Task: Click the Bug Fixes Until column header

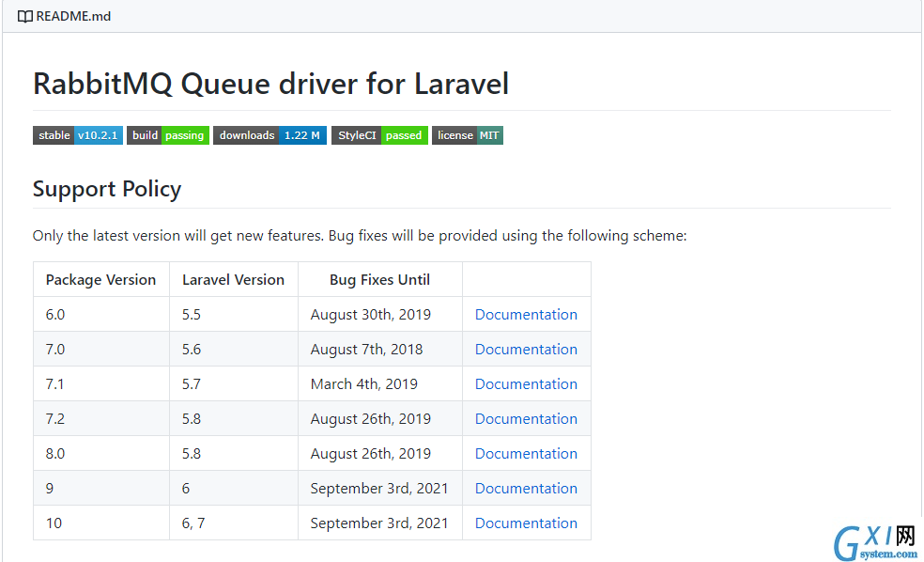Action: [x=379, y=279]
